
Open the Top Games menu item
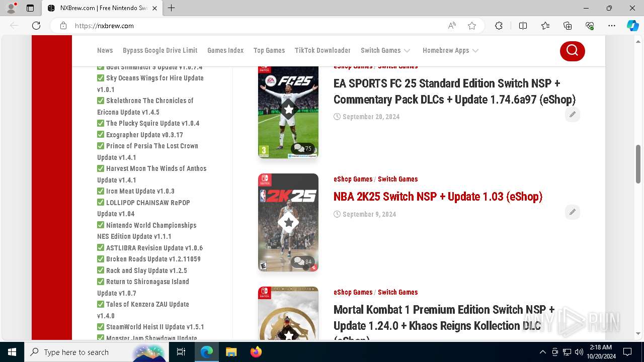point(269,50)
